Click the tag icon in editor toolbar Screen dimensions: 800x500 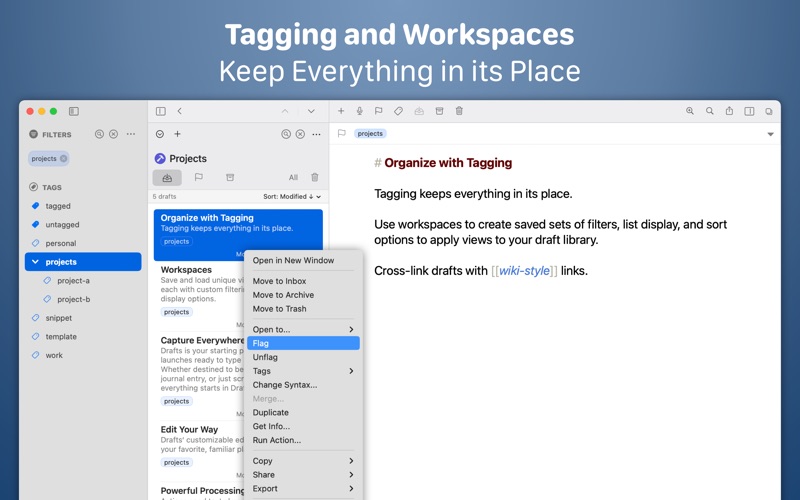[398, 111]
